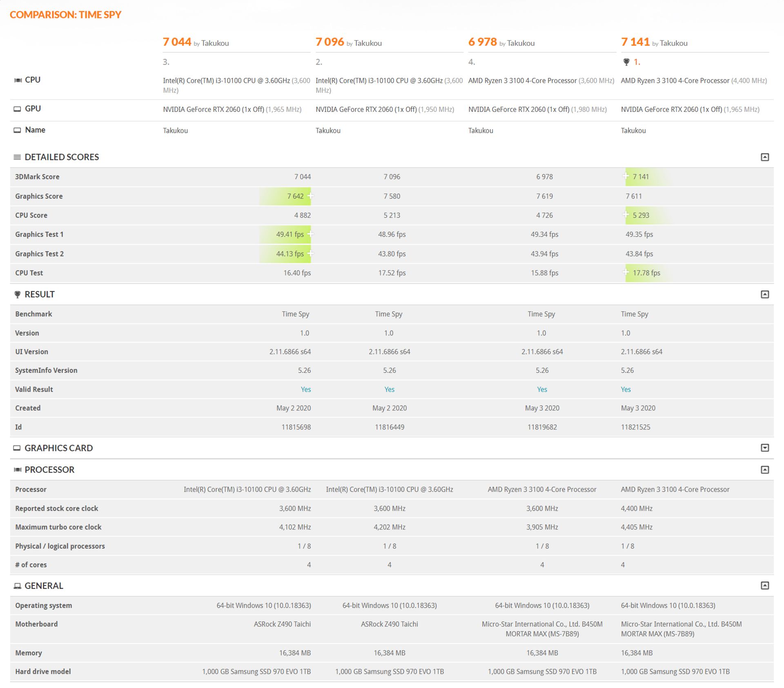The height and width of the screenshot is (688, 784).
Task: Click the Takukou name beside the 7 096 score
Action: 369,43
